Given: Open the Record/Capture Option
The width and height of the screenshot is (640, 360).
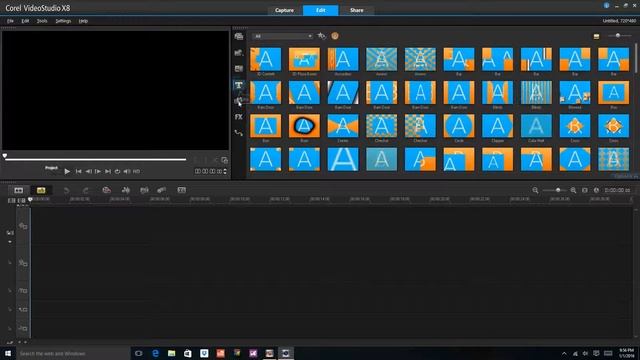Looking at the screenshot, I should [107, 190].
